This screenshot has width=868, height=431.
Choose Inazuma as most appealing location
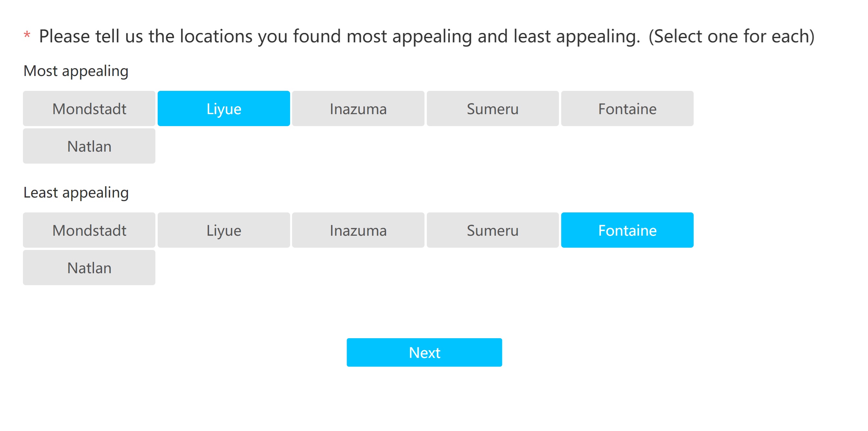pyautogui.click(x=358, y=109)
